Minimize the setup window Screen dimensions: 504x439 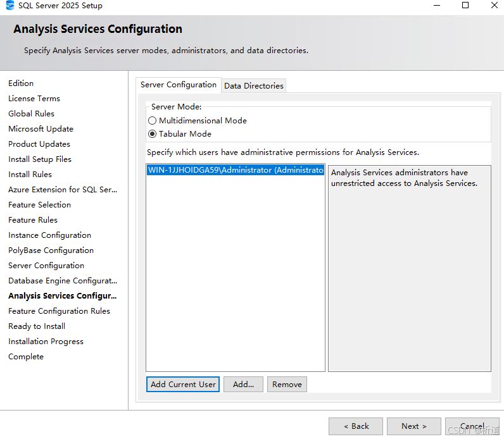436,6
